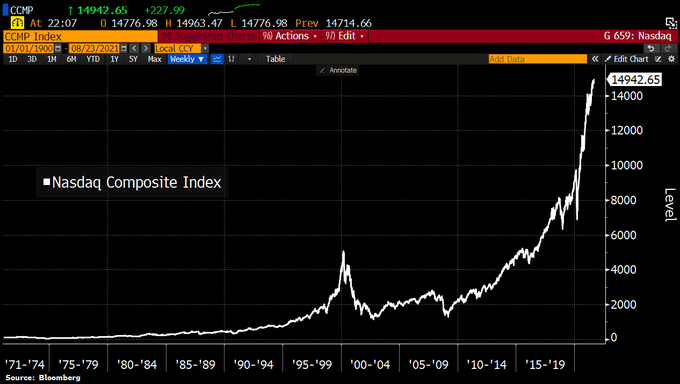Screen dimensions: 680x384
Task: Click the yellow alert bell icon
Action: click(x=17, y=23)
